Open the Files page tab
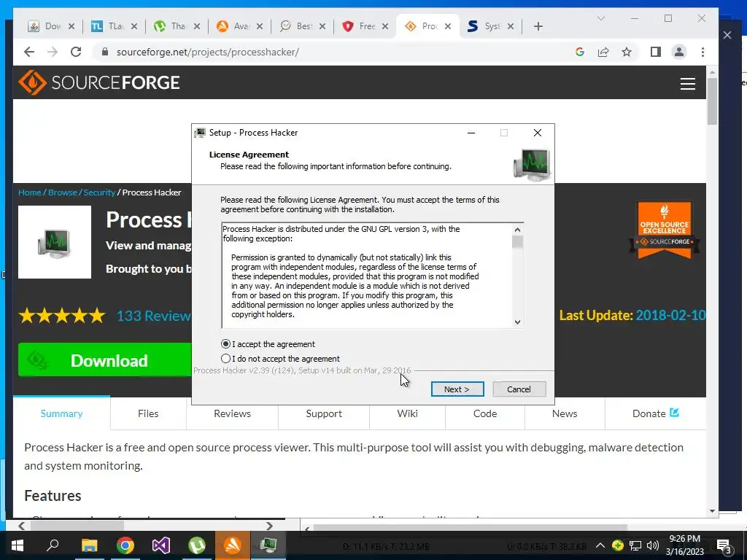 click(x=148, y=413)
